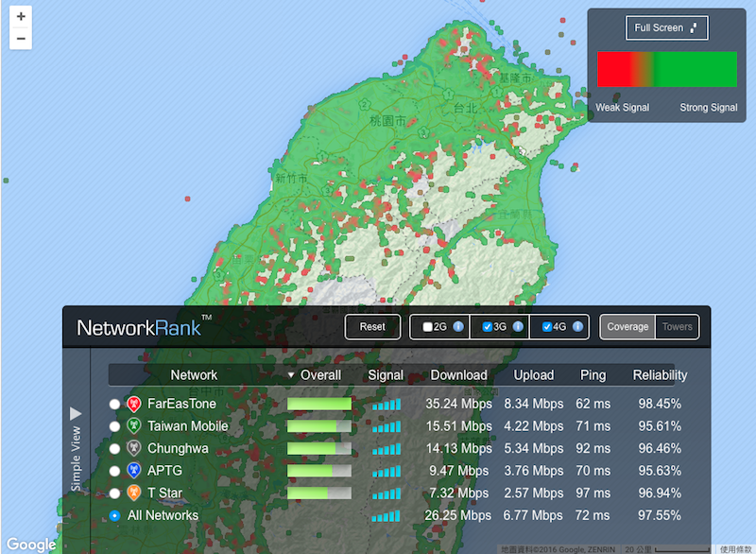
Task: Click the Chunghwa gray tower pin icon
Action: click(x=133, y=448)
